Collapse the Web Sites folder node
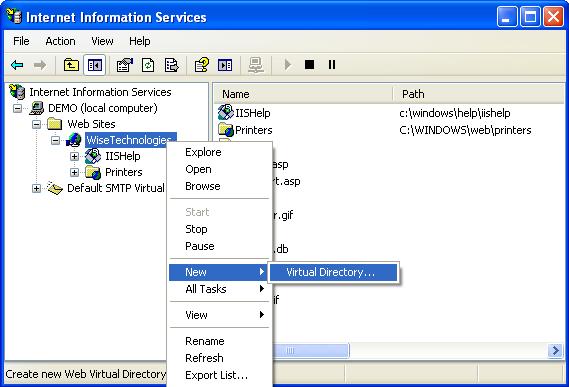This screenshot has height=387, width=569. [36, 124]
